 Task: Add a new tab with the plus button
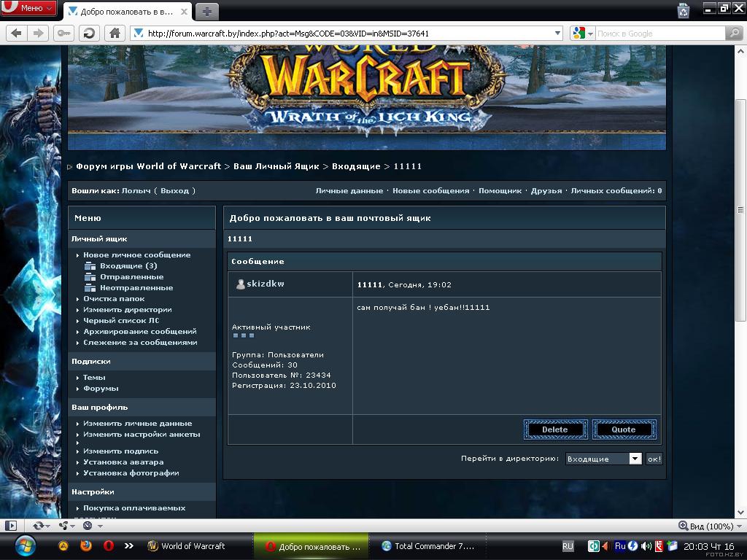206,12
